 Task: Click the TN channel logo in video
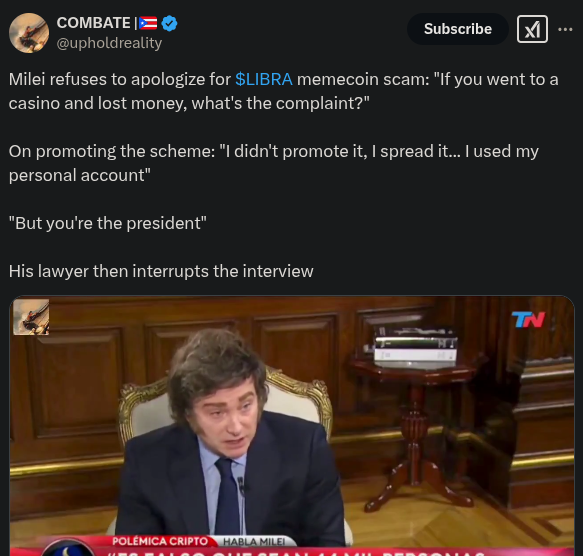click(x=528, y=319)
